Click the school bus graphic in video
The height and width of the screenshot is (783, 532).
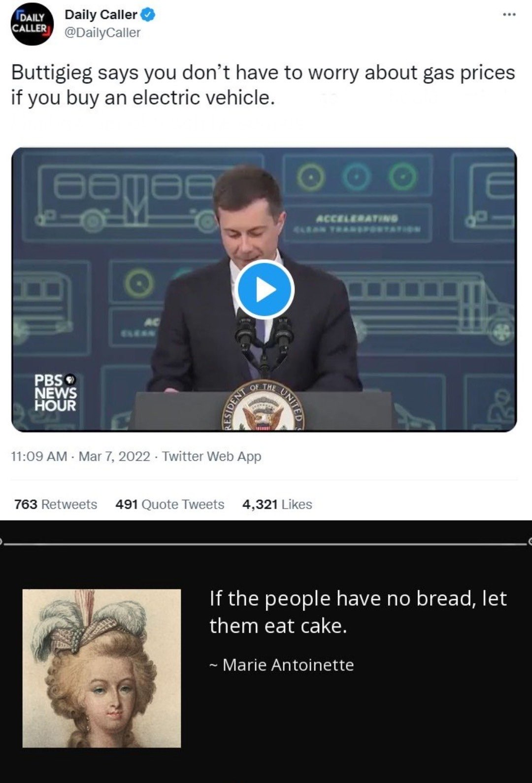coord(424,306)
